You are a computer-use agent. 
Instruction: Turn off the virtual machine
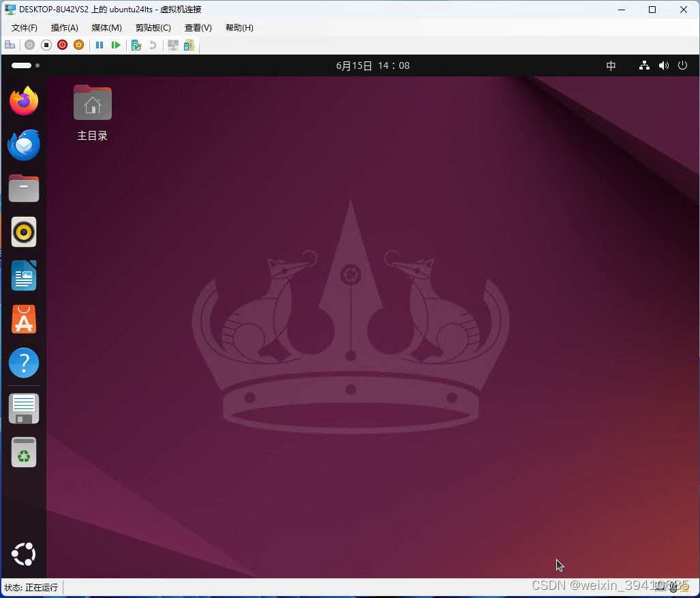[46, 44]
